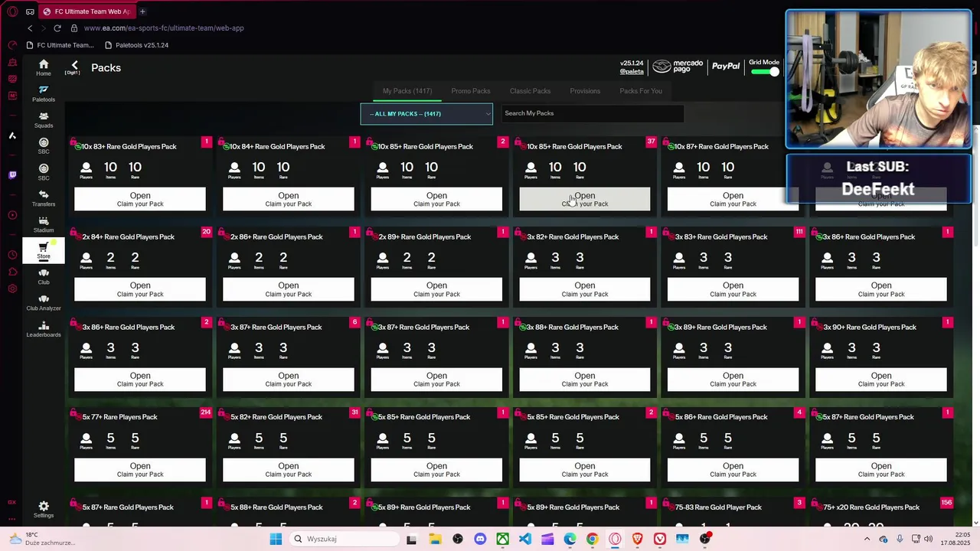The image size is (980, 551).
Task: Open the 3x 90+ Rare Gold Players Pack
Action: (881, 380)
